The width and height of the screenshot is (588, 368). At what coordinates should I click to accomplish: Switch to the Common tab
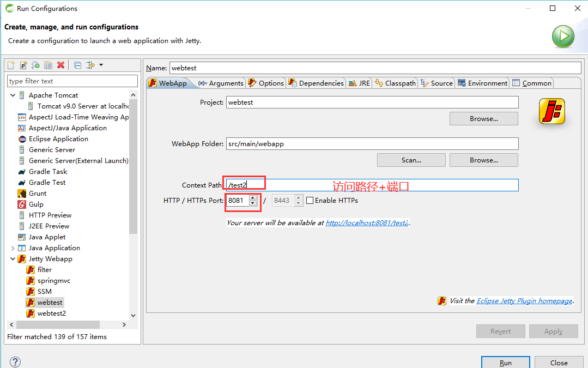(x=532, y=83)
